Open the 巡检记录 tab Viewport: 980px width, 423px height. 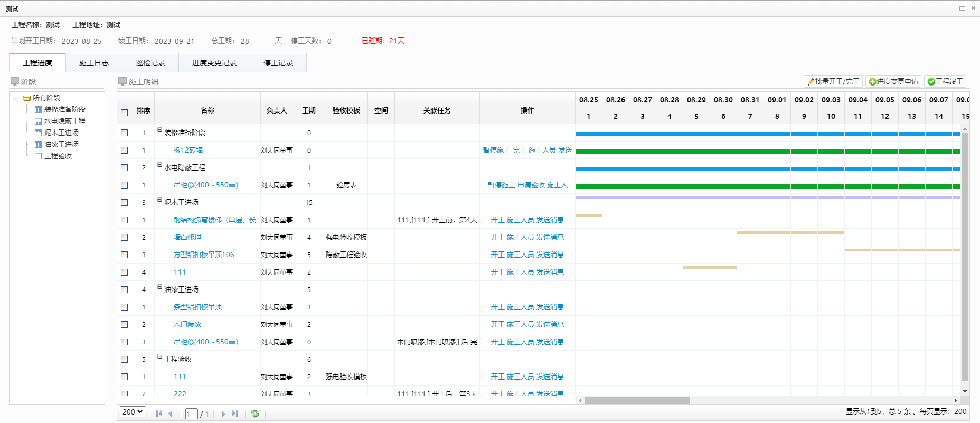150,63
